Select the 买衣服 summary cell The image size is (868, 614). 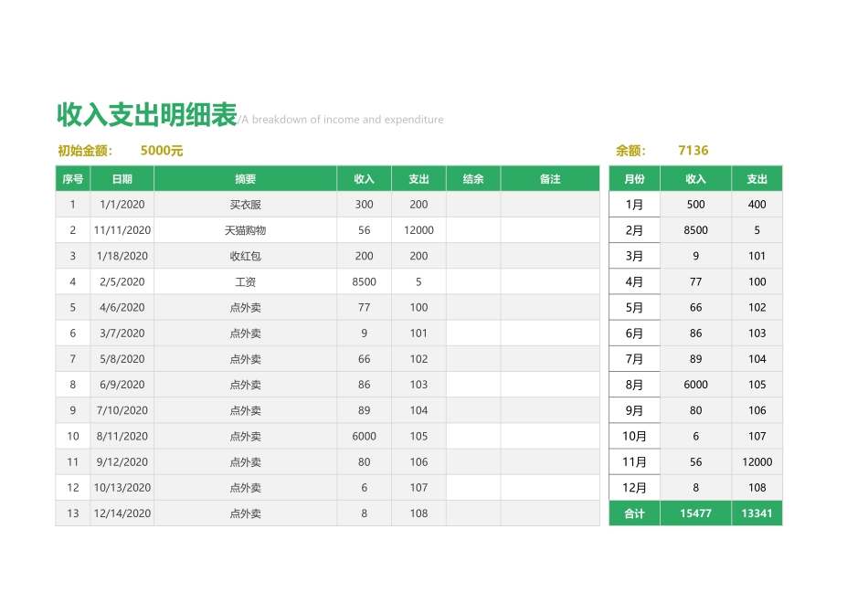tap(247, 204)
